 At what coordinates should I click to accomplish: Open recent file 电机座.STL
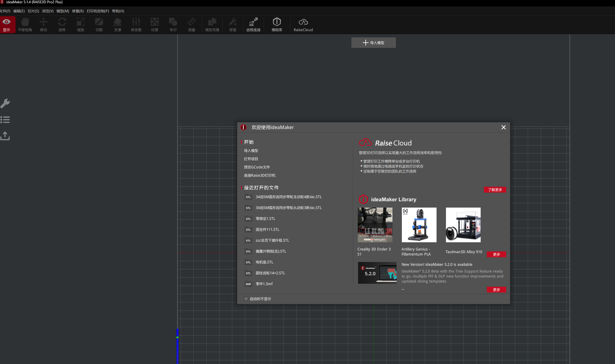[x=264, y=262]
